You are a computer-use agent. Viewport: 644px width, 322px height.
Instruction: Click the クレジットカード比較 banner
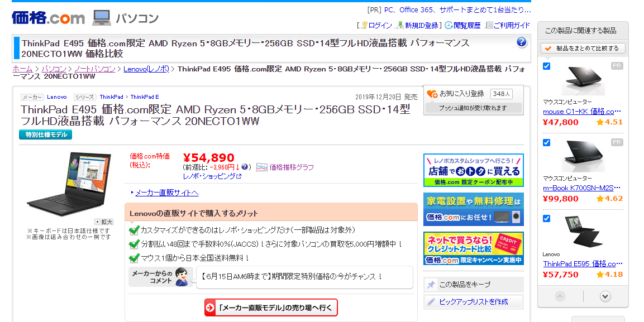coord(474,248)
